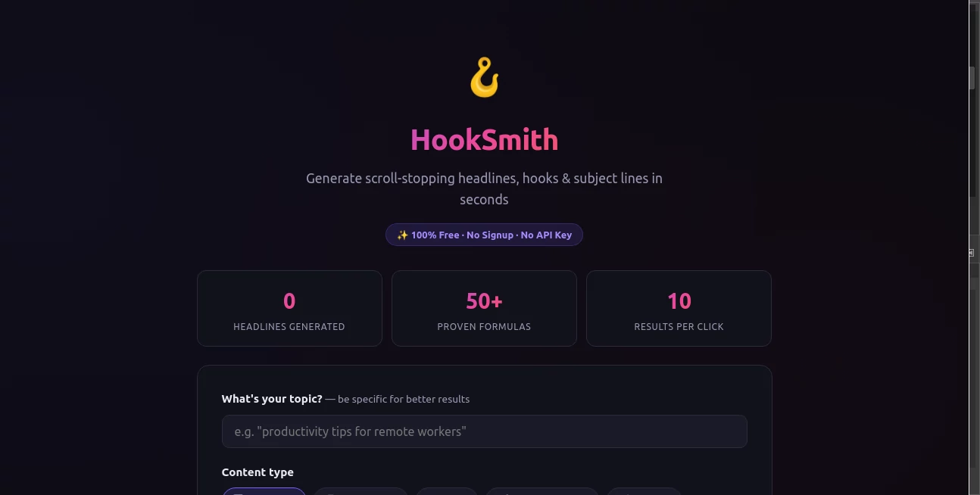Click the '0 Headlines Generated' stat card
The height and width of the screenshot is (495, 980).
click(x=289, y=308)
